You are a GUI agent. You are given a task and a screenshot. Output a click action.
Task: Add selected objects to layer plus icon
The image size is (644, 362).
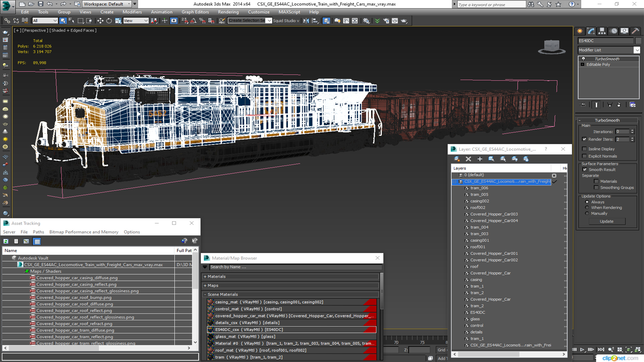[480, 159]
